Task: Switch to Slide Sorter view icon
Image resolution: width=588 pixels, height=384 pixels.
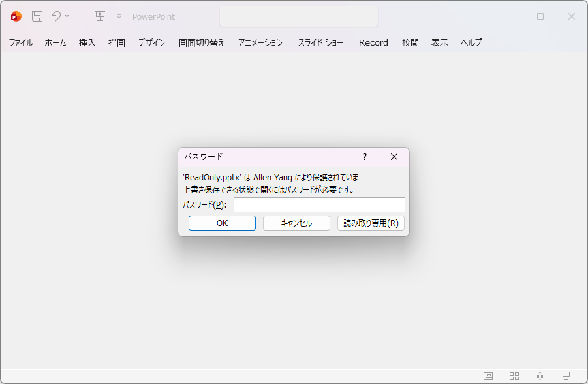Action: (x=514, y=376)
